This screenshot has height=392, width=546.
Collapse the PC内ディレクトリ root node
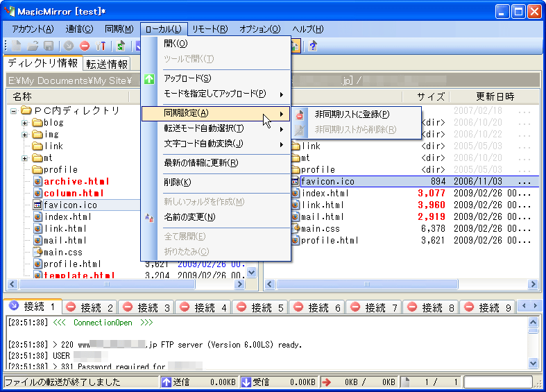13,112
